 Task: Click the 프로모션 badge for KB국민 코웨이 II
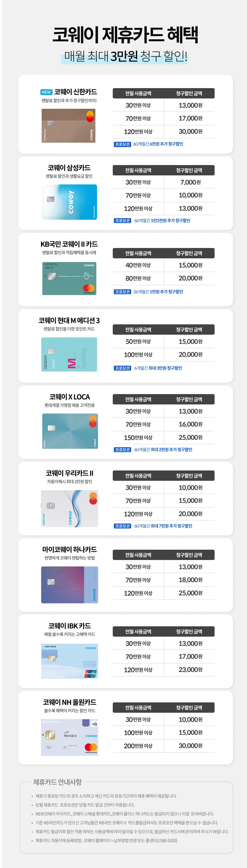[x=122, y=292]
